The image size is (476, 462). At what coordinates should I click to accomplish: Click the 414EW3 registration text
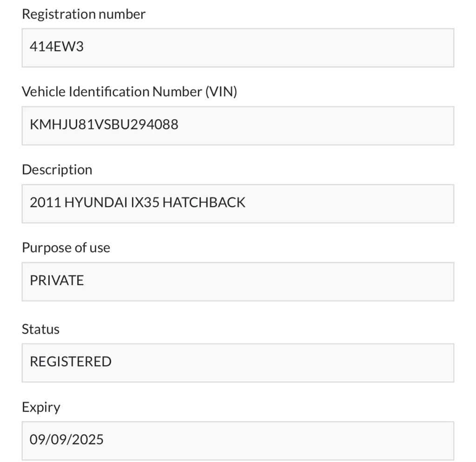pos(57,47)
